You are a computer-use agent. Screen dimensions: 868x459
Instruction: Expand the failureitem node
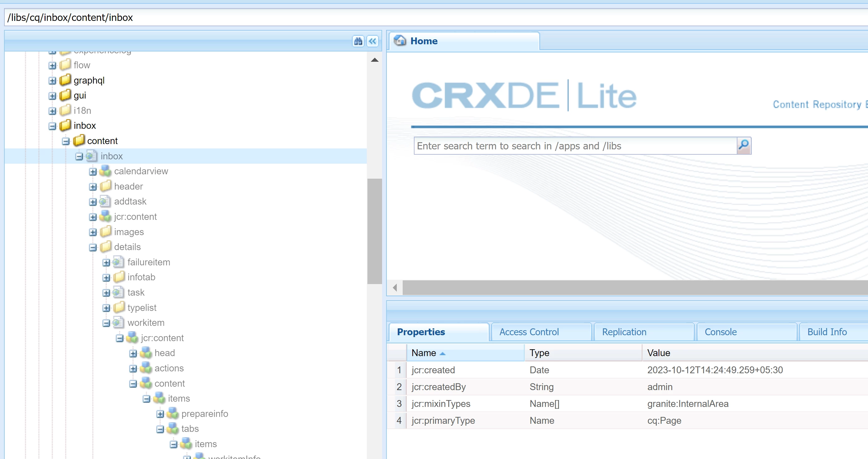pos(106,263)
